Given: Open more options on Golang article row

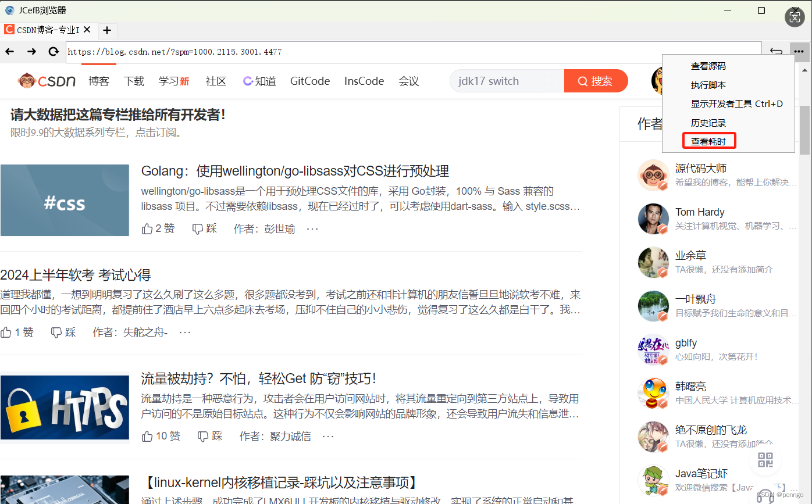Looking at the screenshot, I should click(312, 228).
